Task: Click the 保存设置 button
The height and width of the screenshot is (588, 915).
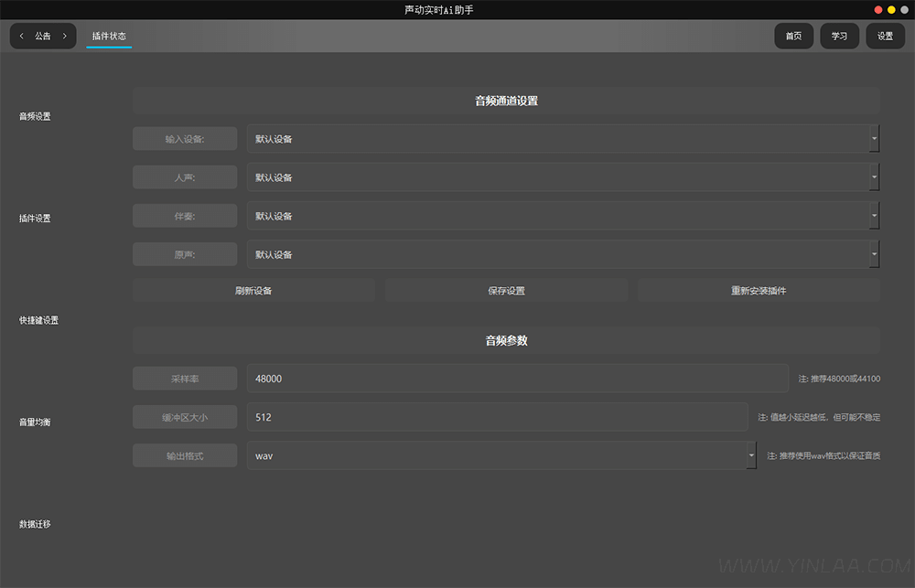Action: (506, 291)
